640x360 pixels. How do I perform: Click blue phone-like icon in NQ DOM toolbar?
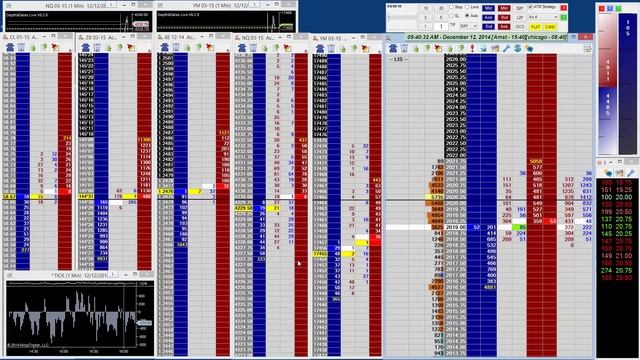pos(242,49)
